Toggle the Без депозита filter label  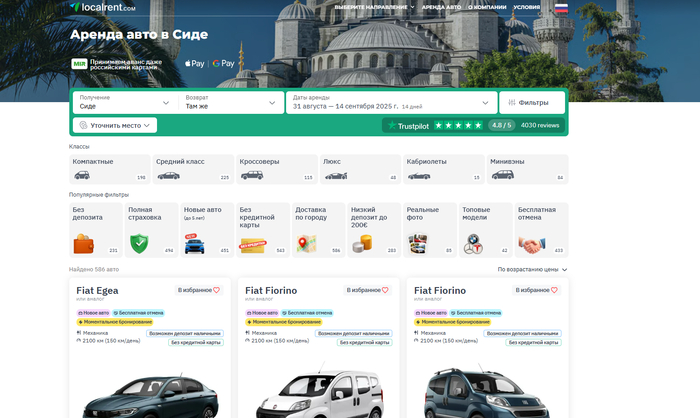pyautogui.click(x=88, y=213)
